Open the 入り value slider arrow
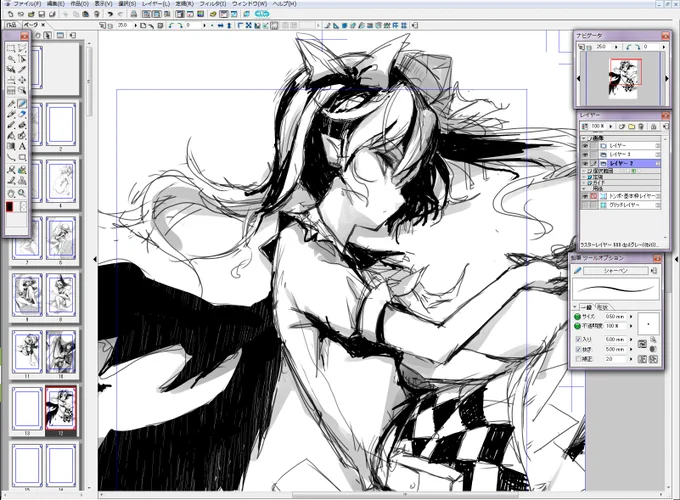Image resolution: width=680 pixels, height=500 pixels. [x=631, y=339]
